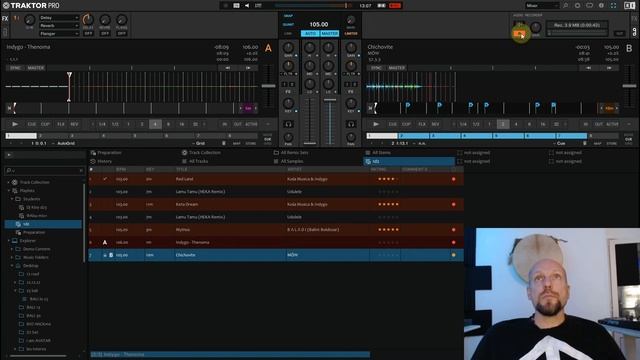Click the layout panels icon at top right
The height and width of the screenshot is (360, 640).
point(629,6)
